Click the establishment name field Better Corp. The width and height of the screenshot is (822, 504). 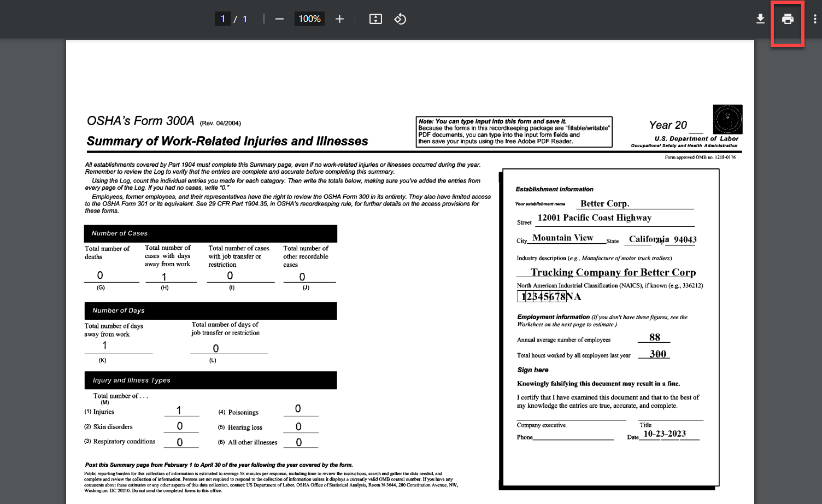coord(634,203)
